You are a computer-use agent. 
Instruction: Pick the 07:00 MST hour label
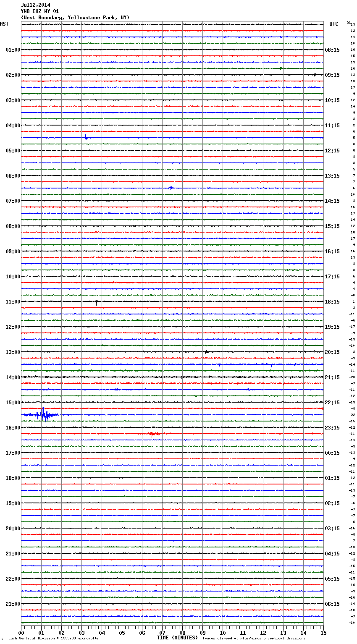coord(13,201)
